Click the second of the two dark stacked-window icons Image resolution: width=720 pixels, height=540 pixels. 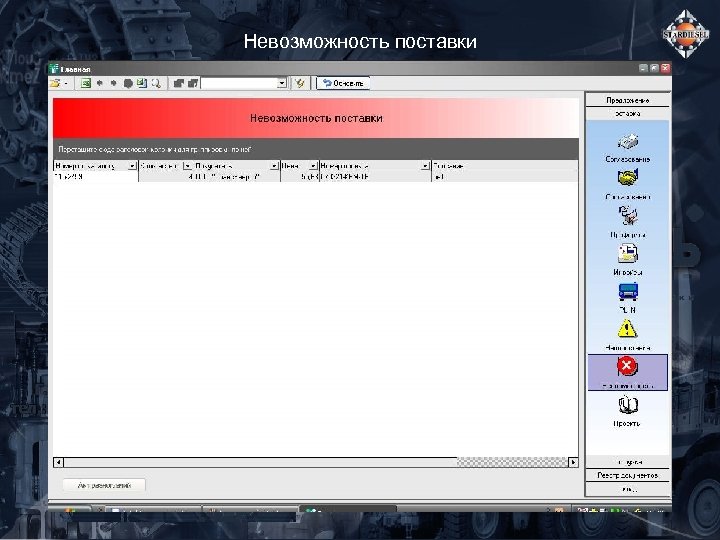[x=193, y=83]
